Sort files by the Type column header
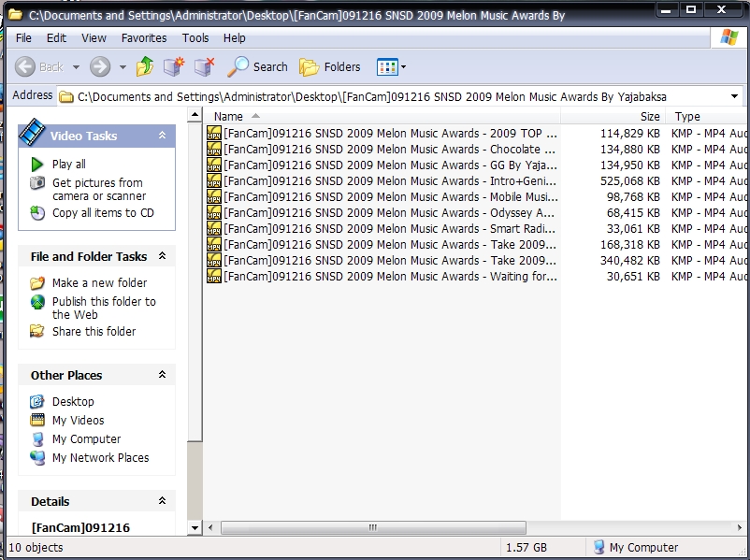 tap(708, 116)
